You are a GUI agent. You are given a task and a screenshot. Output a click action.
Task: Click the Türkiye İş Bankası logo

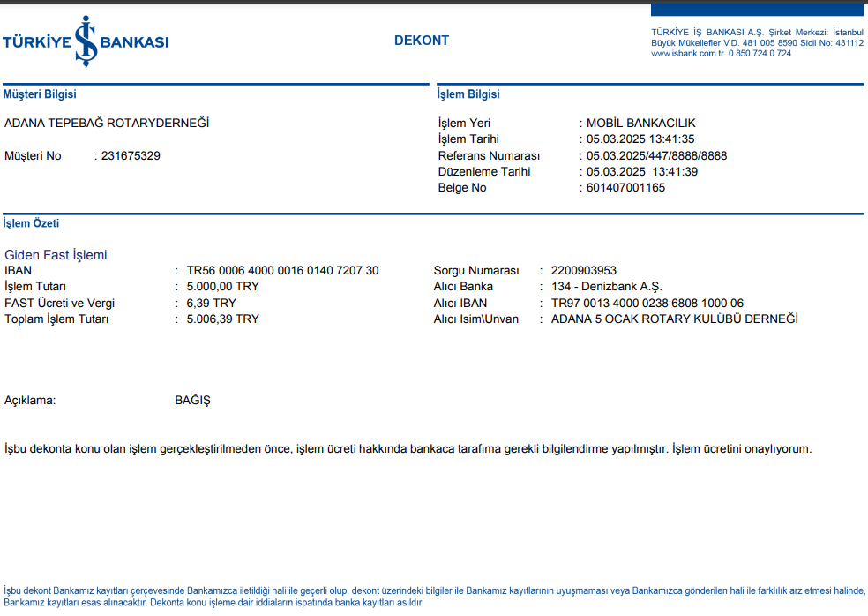coord(86,42)
